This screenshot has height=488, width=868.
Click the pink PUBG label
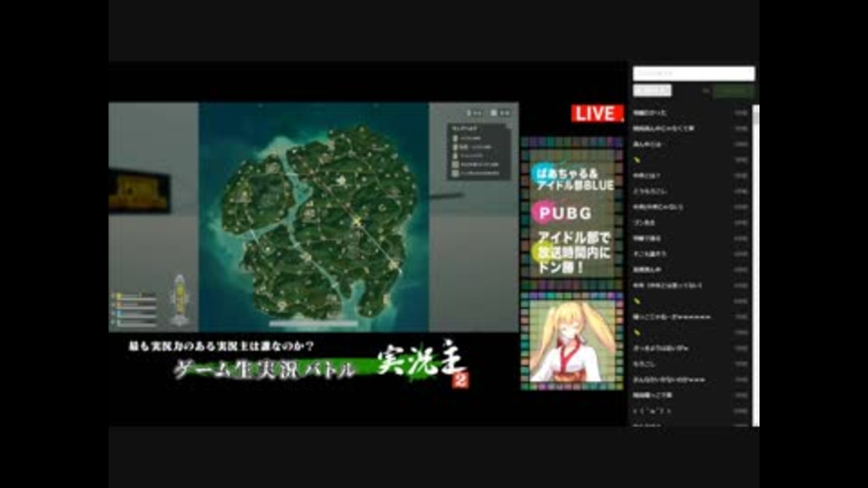(x=563, y=213)
